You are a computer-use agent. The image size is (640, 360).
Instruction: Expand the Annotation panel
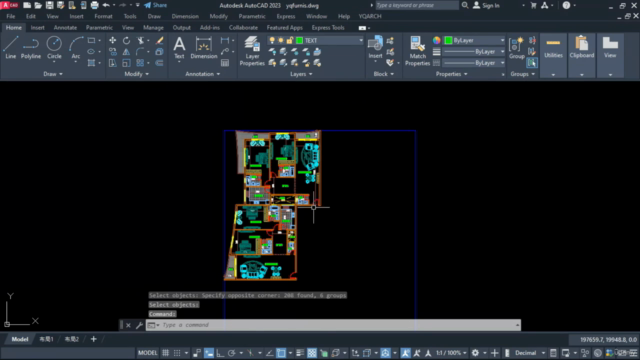(202, 74)
